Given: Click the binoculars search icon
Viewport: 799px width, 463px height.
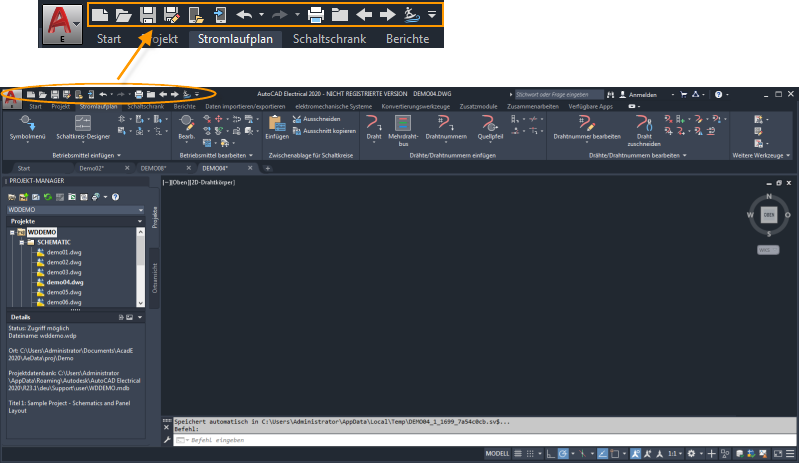Looking at the screenshot, I should [610, 95].
